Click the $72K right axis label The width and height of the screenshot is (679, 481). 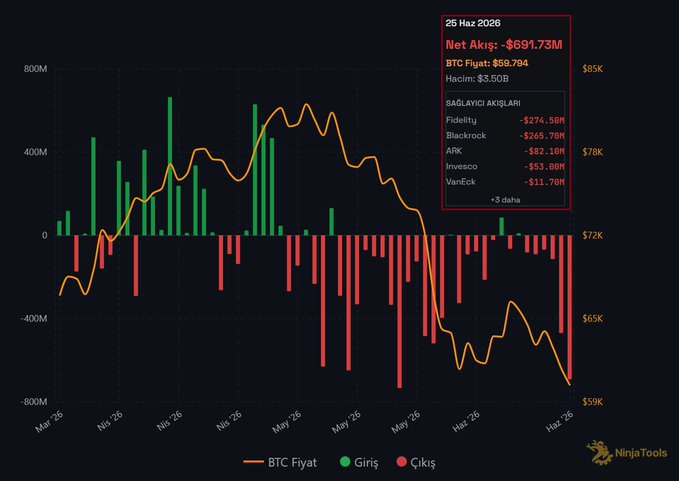click(592, 236)
